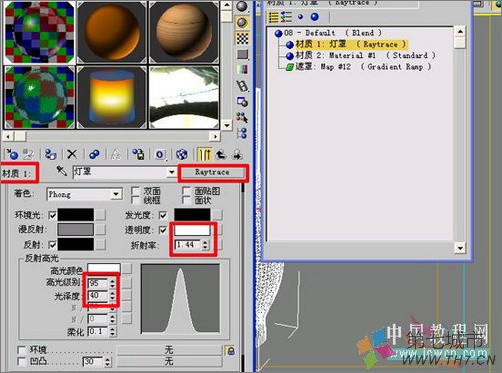Enable the 线框 checkbox
Image resolution: width=502 pixels, height=373 pixels.
pyautogui.click(x=135, y=200)
